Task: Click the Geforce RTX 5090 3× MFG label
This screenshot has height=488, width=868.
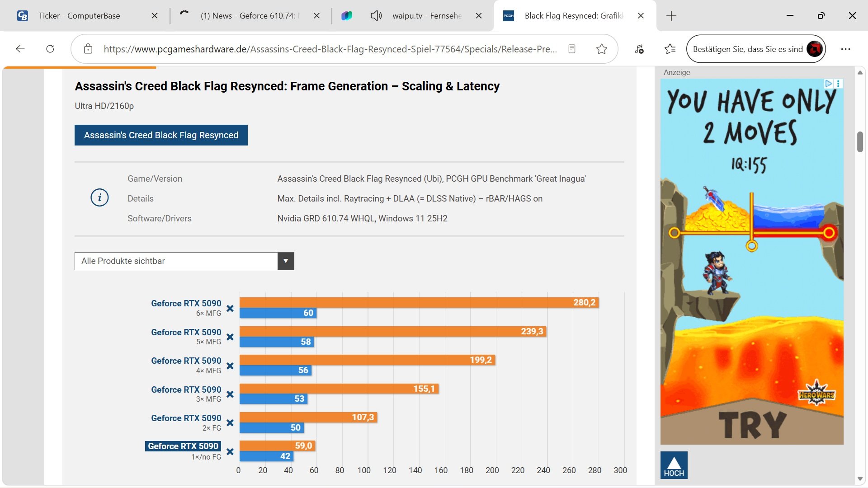Action: coord(186,390)
